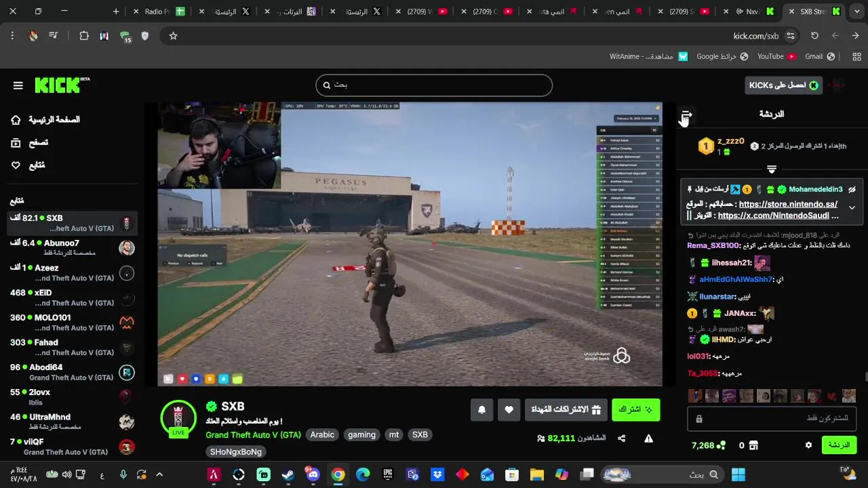
Task: Click the subscribers-only chat input field
Action: 772,418
